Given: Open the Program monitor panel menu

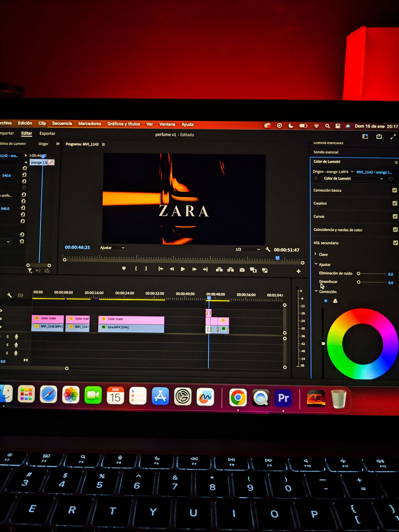Looking at the screenshot, I should pyautogui.click(x=103, y=144).
